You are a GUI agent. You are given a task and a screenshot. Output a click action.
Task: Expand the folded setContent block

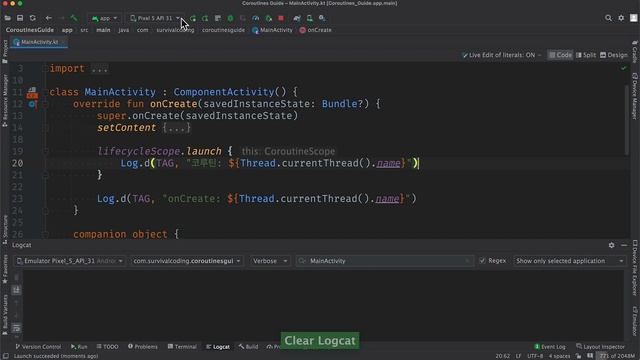click(176, 128)
